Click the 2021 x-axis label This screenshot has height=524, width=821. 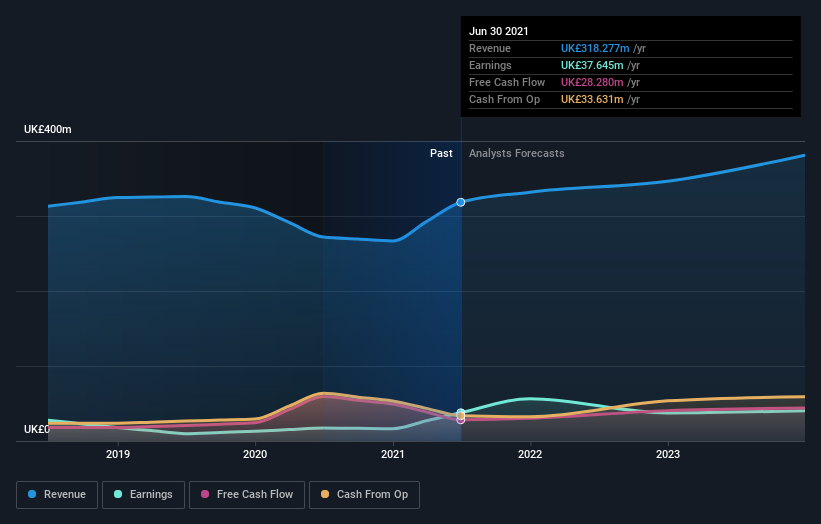tap(393, 454)
